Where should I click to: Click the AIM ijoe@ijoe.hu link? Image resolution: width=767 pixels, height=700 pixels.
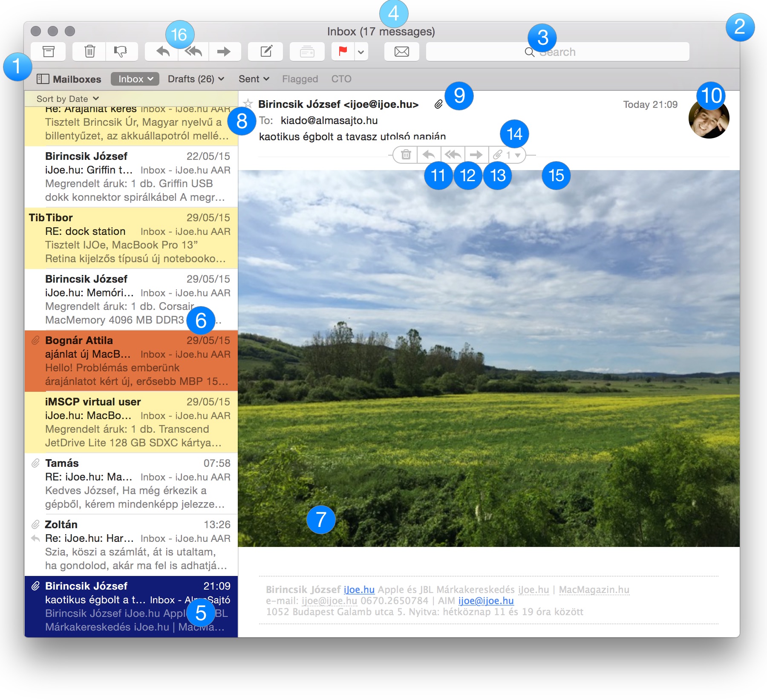(486, 601)
